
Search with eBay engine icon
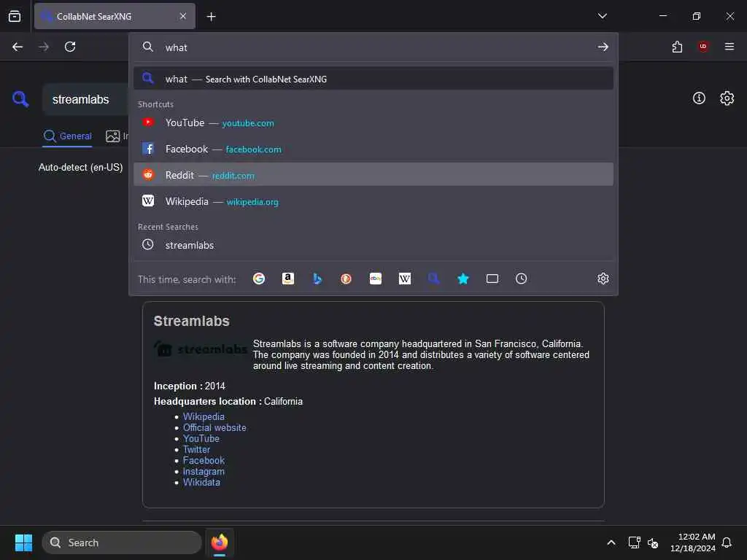coord(376,279)
